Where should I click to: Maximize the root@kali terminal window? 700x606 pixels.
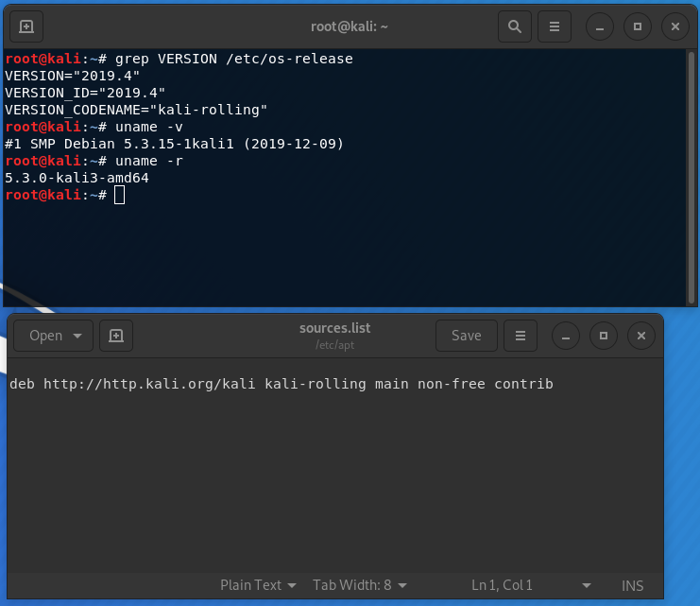pyautogui.click(x=638, y=26)
